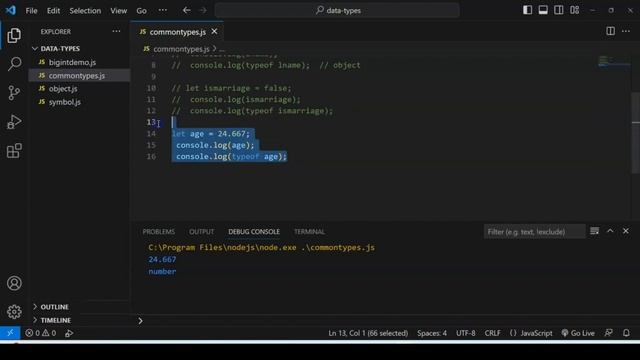Open the File menu
The image size is (640, 360).
pyautogui.click(x=31, y=11)
